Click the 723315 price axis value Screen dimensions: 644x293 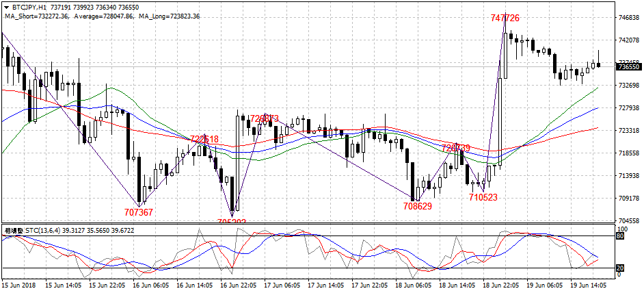pos(629,131)
